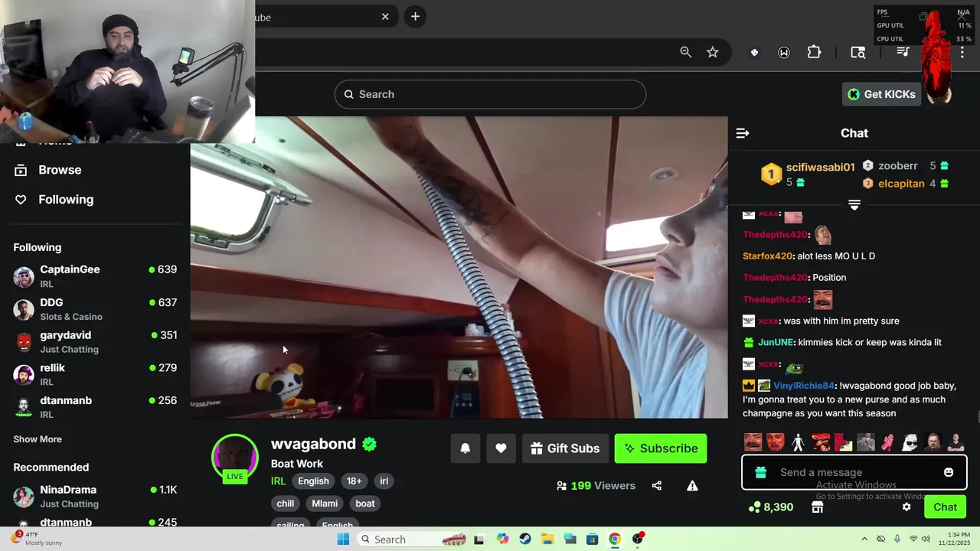This screenshot has height=551, width=980.
Task: Click the Gift Subs button
Action: click(566, 448)
